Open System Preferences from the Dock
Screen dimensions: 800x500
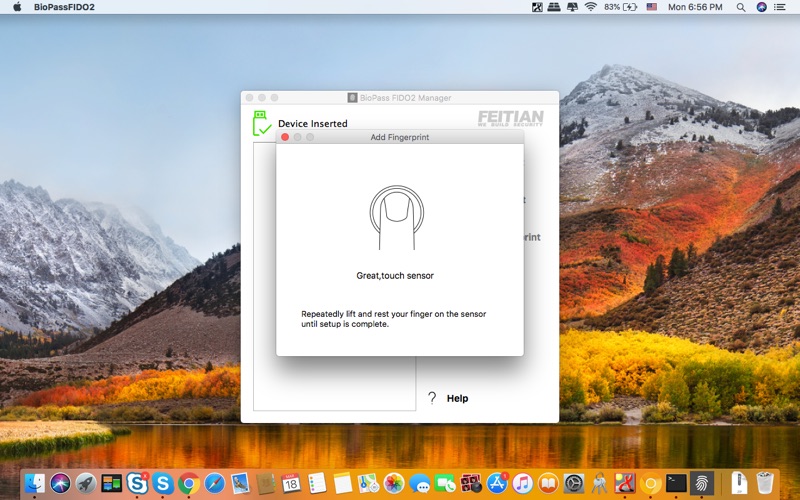tap(573, 483)
